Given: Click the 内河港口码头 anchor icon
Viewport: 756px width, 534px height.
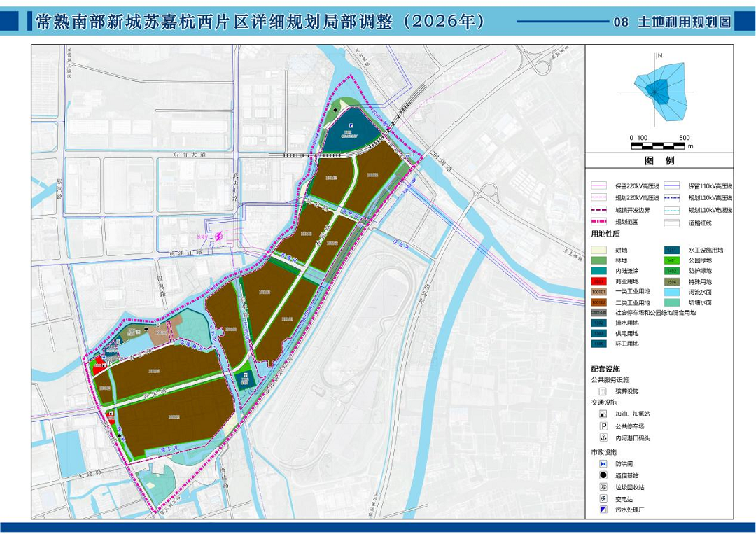Looking at the screenshot, I should tap(601, 437).
